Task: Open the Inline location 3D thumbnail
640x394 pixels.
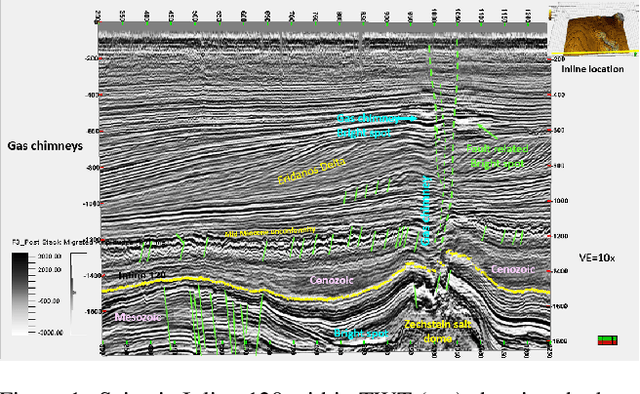Action: click(x=594, y=29)
